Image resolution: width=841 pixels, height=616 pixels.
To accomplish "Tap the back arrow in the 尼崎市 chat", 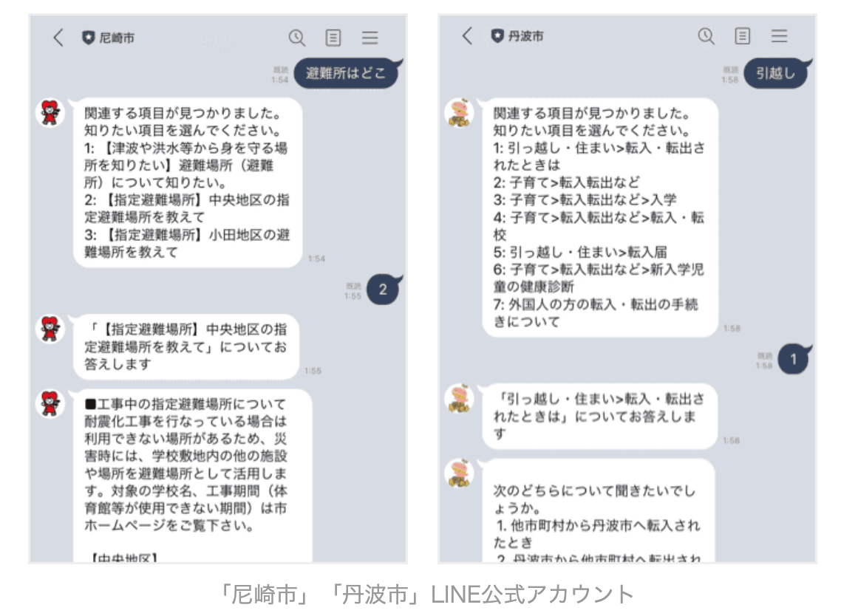I will click(x=58, y=38).
